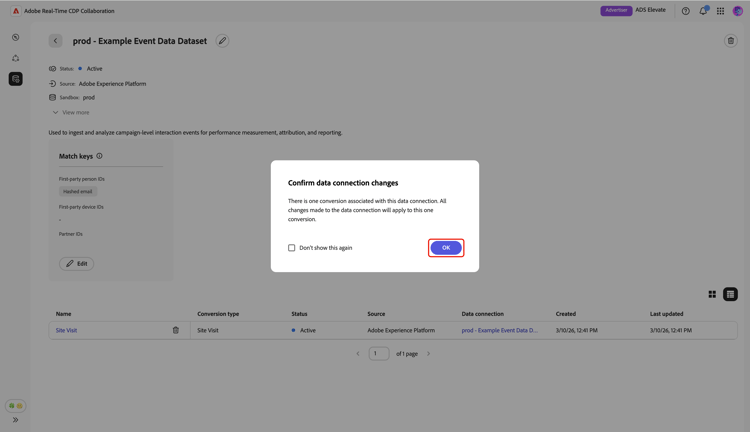Select the active data connections sidebar icon
The height and width of the screenshot is (432, 750).
[16, 79]
